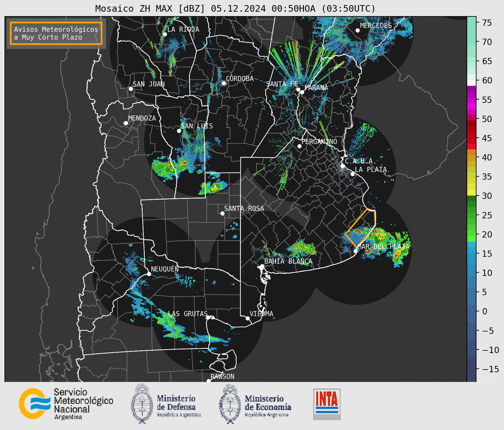
Task: Click the 55 dBZ magenta color band
Action: 471,100
